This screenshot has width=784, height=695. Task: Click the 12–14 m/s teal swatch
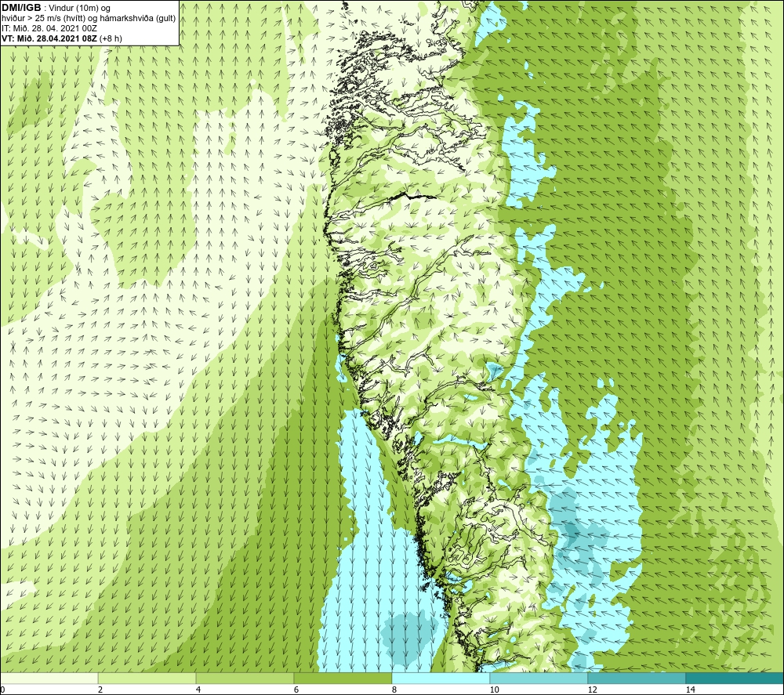637,678
